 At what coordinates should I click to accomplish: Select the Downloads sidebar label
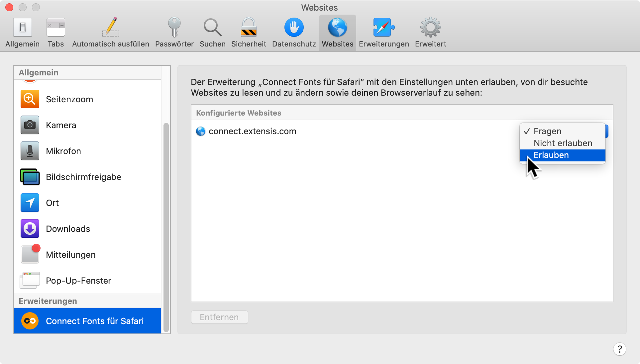68,229
